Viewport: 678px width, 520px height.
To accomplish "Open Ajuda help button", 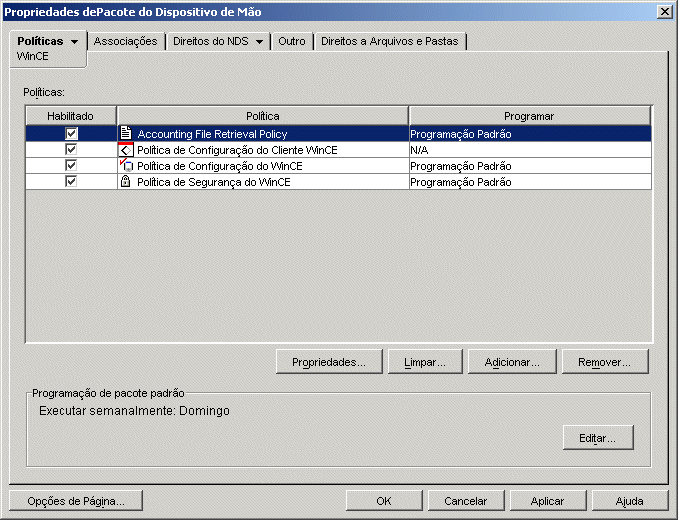I will tap(630, 501).
